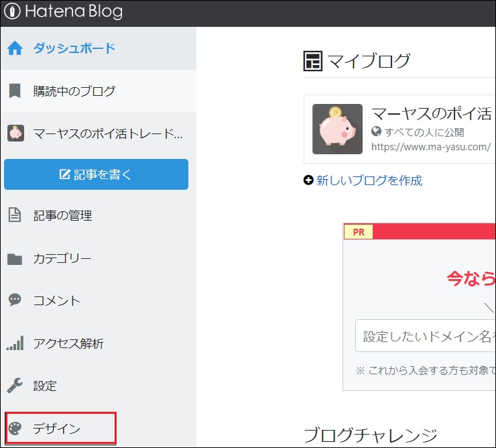This screenshot has width=496, height=448.
Task: Click the sidebar piggy bank blog icon
Action: tap(15, 133)
